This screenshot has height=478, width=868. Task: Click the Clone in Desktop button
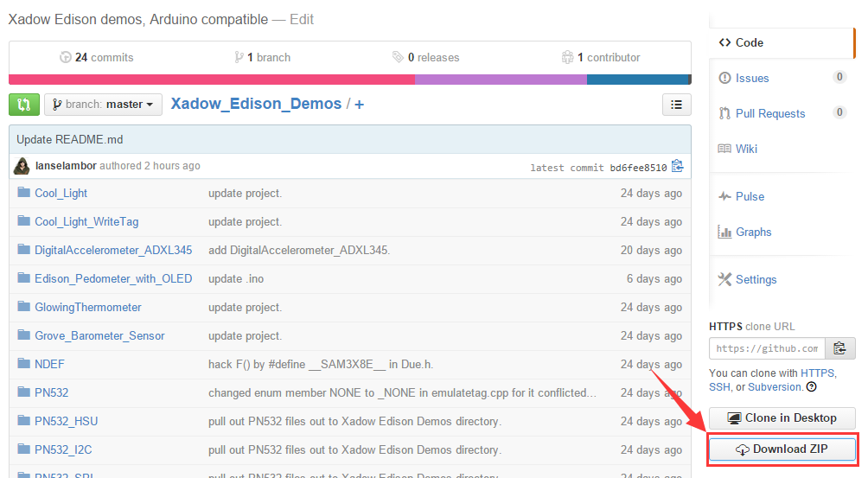pos(782,418)
